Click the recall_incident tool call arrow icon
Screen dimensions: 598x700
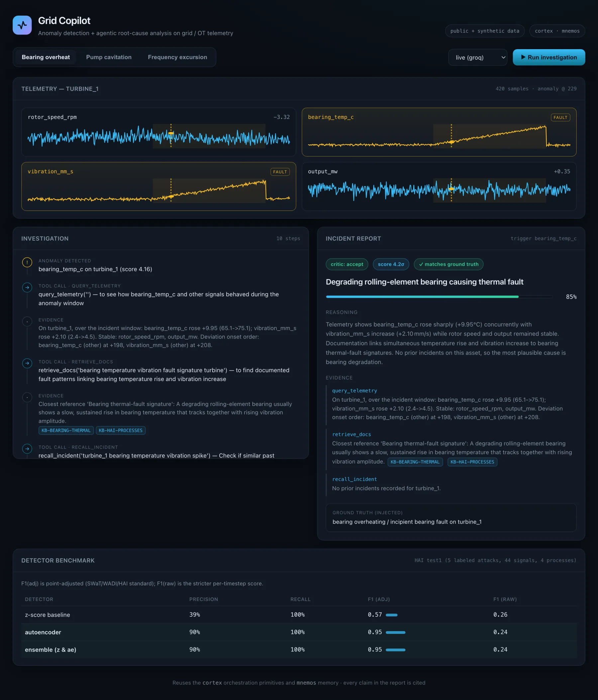(27, 448)
